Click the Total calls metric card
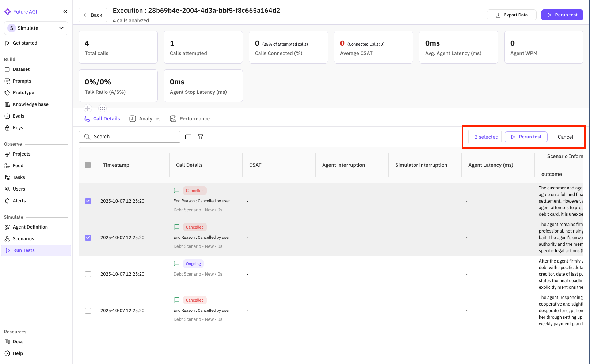The width and height of the screenshot is (590, 364). pos(118,47)
